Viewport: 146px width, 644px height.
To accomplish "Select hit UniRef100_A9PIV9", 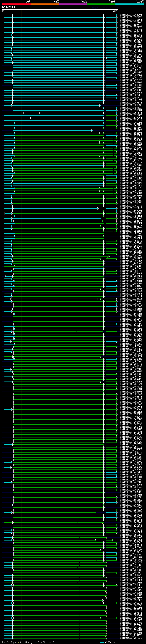I will (x=131, y=48).
